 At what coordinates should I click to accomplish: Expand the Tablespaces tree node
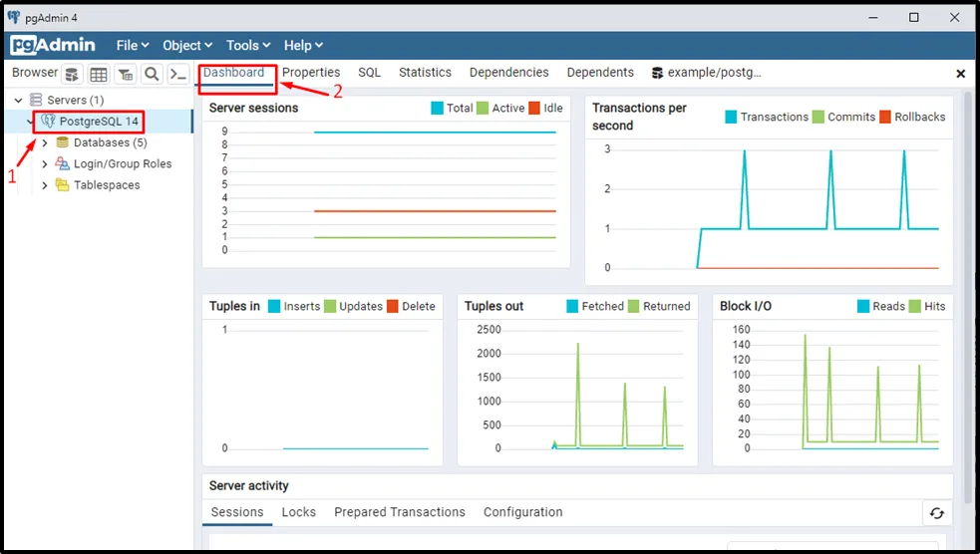click(x=45, y=185)
